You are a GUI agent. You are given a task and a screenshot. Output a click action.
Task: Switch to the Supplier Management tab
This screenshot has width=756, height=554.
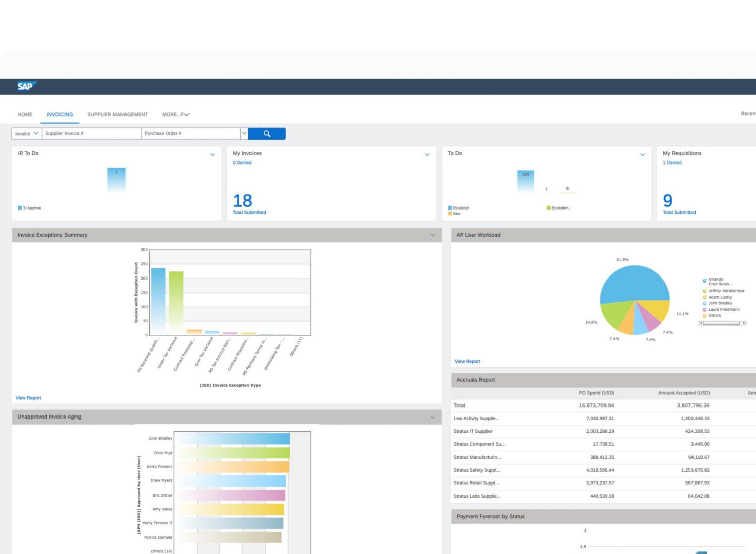(117, 115)
